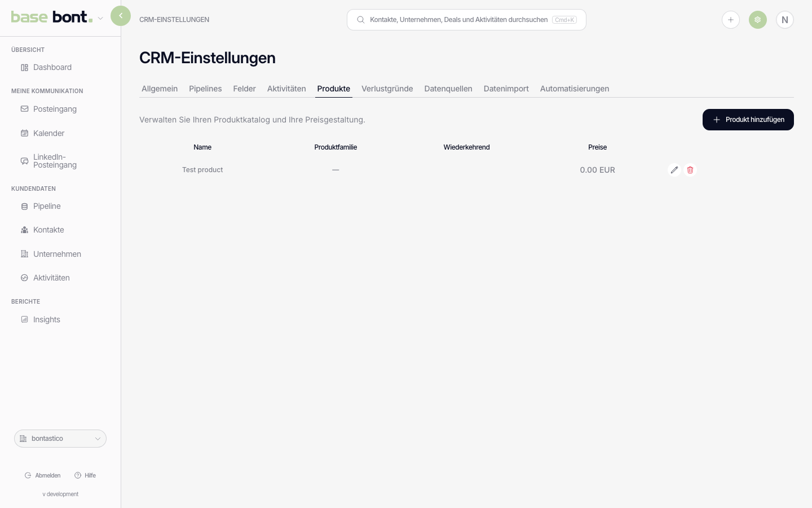Open the Kontakte list
This screenshot has width=812, height=508.
click(x=48, y=230)
